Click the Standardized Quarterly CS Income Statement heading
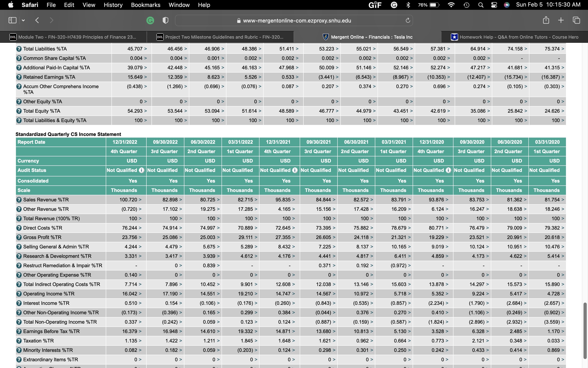Viewport: 588px width, 368px height. [x=68, y=134]
